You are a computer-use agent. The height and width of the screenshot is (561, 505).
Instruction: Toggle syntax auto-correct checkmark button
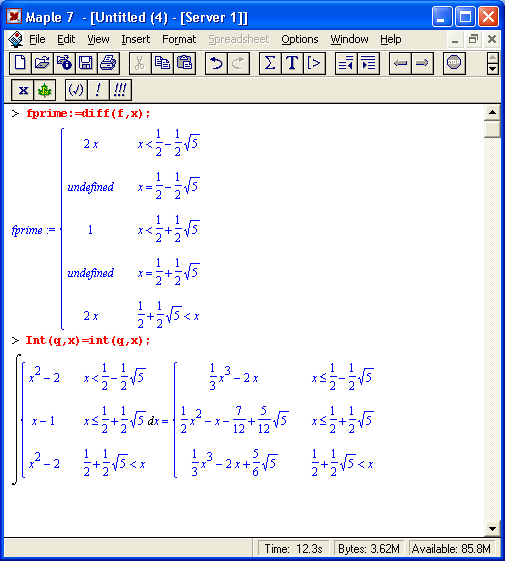(76, 90)
